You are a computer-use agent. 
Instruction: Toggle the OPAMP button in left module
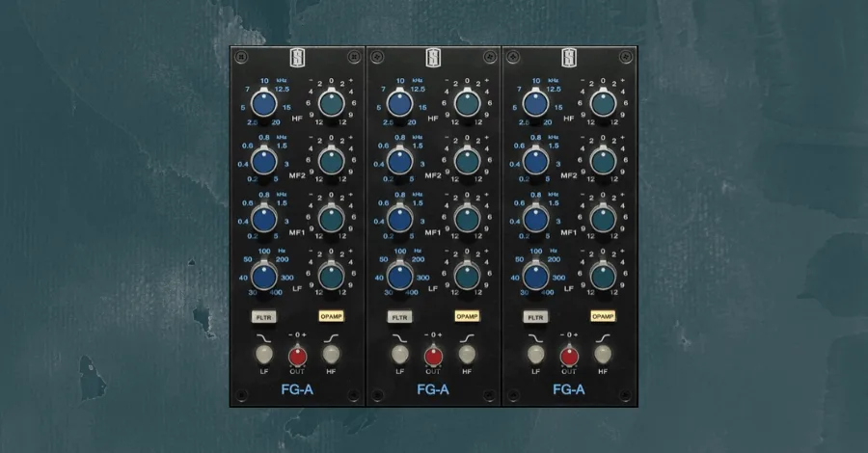click(x=331, y=316)
